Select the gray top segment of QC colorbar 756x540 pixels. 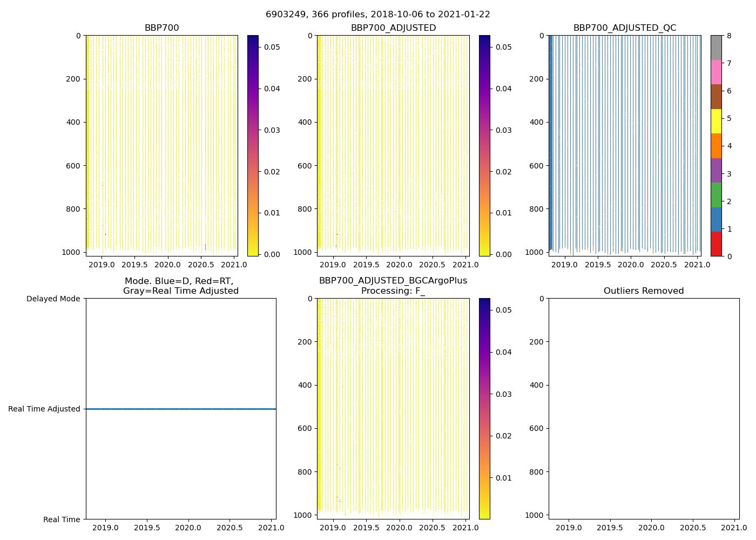pyautogui.click(x=716, y=48)
